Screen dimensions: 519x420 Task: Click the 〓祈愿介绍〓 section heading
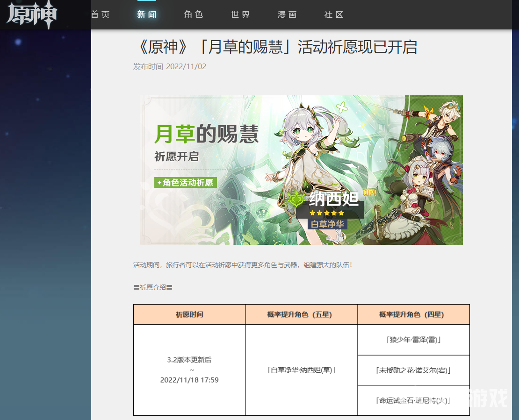(153, 287)
